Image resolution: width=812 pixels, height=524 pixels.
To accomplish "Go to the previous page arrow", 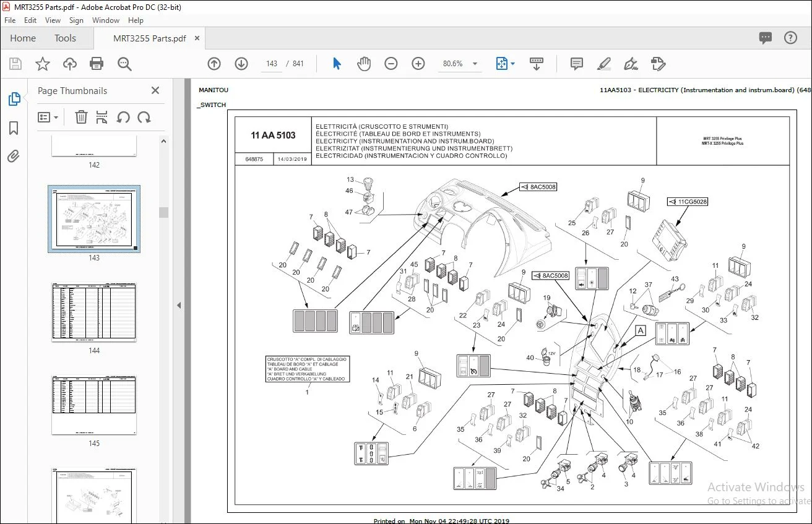I will pyautogui.click(x=214, y=64).
